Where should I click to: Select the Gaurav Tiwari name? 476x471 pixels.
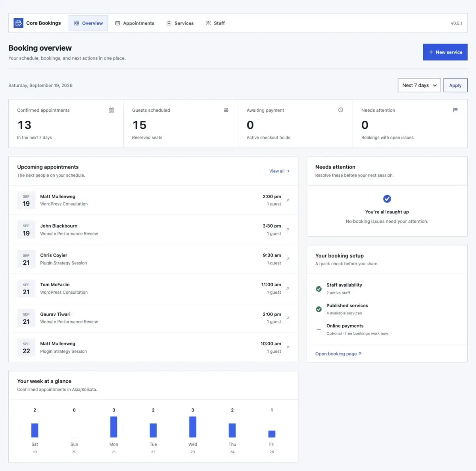coord(55,314)
